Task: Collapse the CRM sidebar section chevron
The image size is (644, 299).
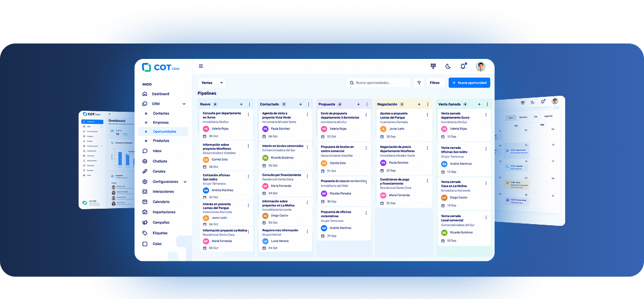Action: pyautogui.click(x=184, y=104)
